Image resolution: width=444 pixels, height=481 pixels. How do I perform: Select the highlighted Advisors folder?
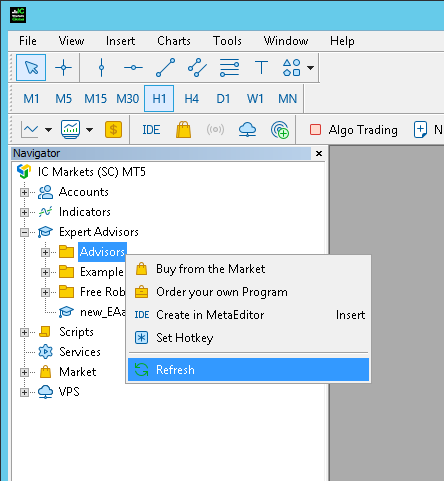tap(102, 252)
